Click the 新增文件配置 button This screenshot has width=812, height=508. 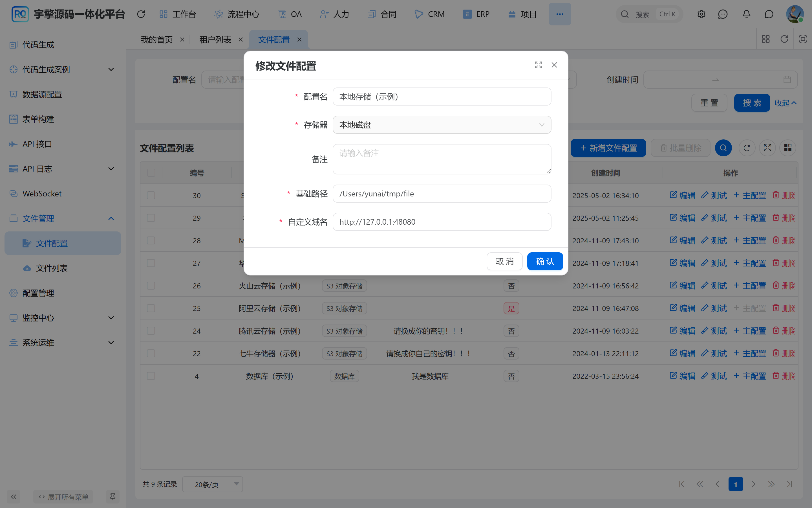click(x=608, y=148)
